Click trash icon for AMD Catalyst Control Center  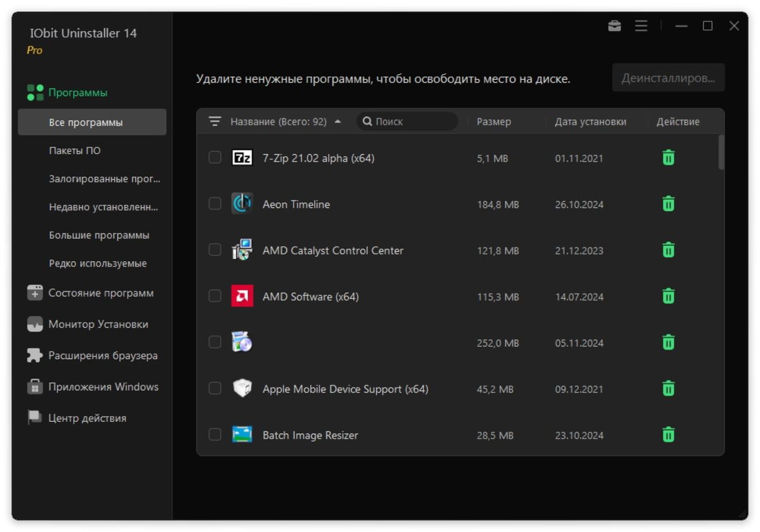[668, 250]
